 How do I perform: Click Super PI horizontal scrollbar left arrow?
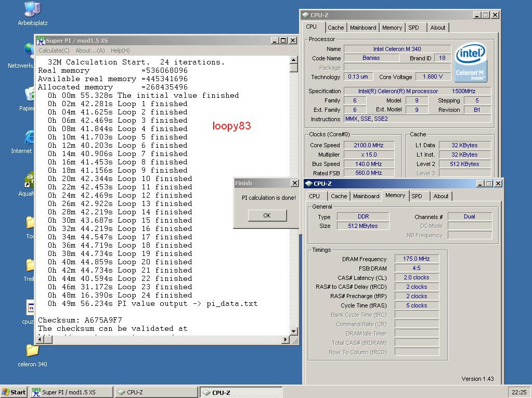pyautogui.click(x=41, y=339)
